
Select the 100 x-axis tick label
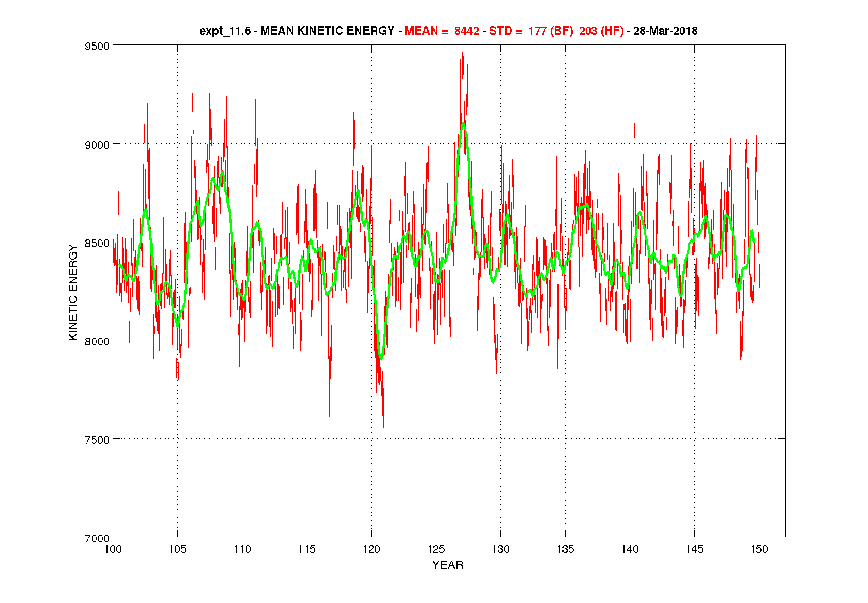click(113, 549)
